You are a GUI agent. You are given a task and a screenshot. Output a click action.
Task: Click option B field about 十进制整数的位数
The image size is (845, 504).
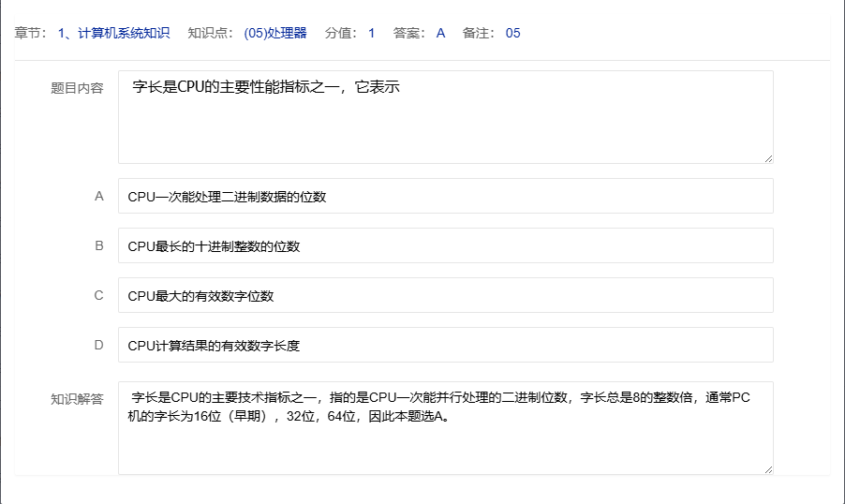click(x=445, y=246)
